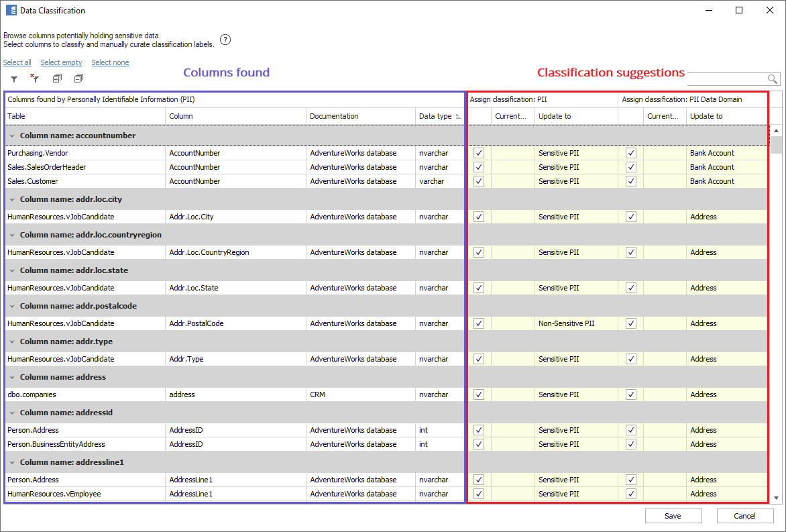Click the clear filter icon

(35, 78)
